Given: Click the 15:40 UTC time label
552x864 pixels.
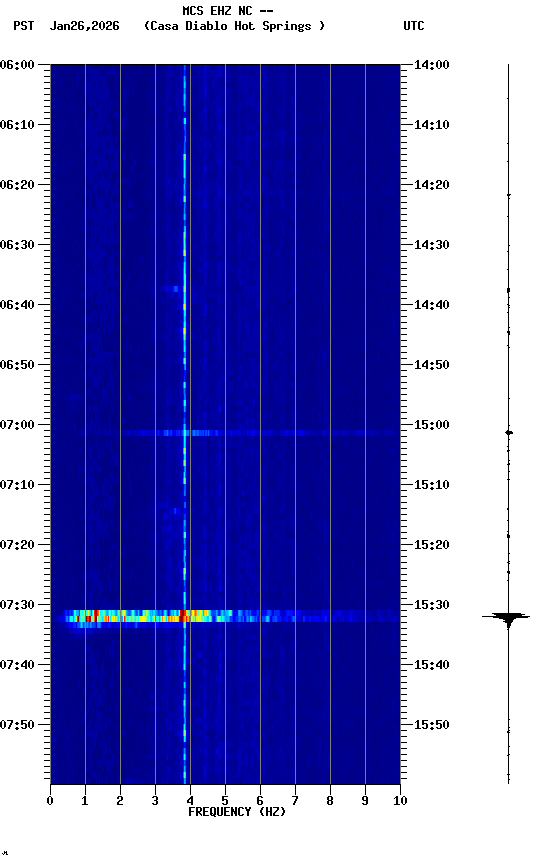Looking at the screenshot, I should pos(432,665).
